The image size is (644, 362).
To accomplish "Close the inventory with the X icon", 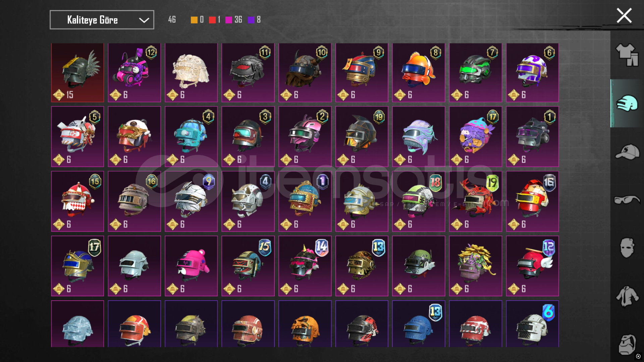I will point(624,16).
